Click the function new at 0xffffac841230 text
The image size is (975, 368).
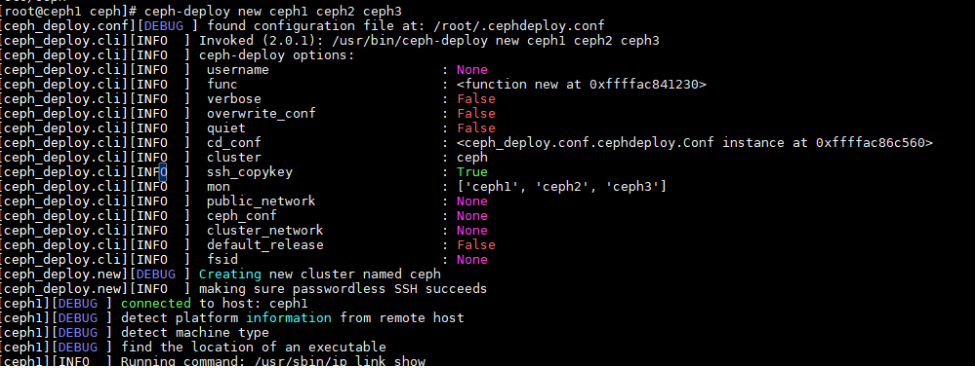pos(581,85)
